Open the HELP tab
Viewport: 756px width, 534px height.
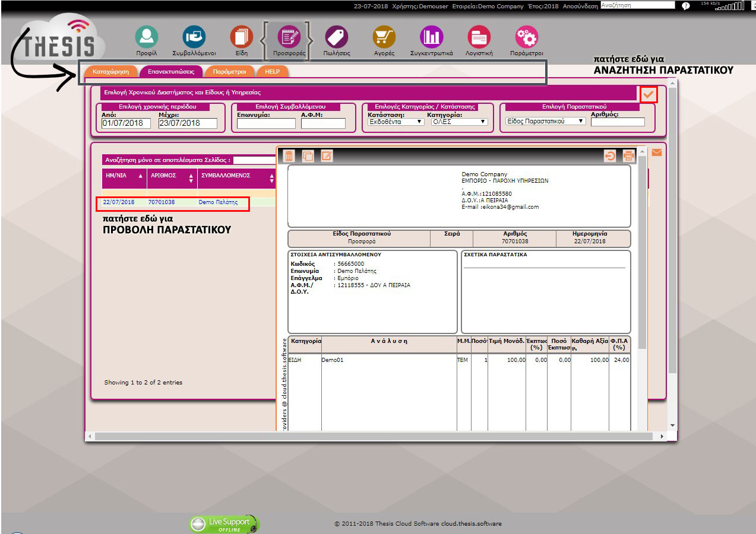coord(273,72)
